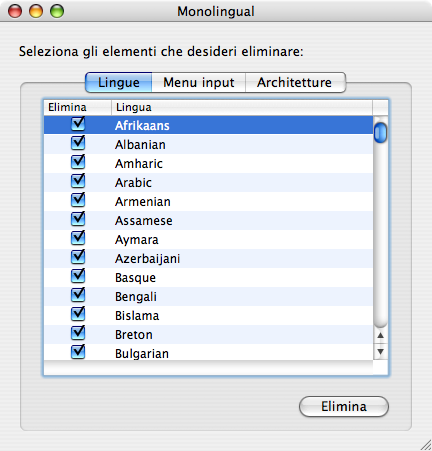Toggle the Amharic checkbox

pos(78,163)
